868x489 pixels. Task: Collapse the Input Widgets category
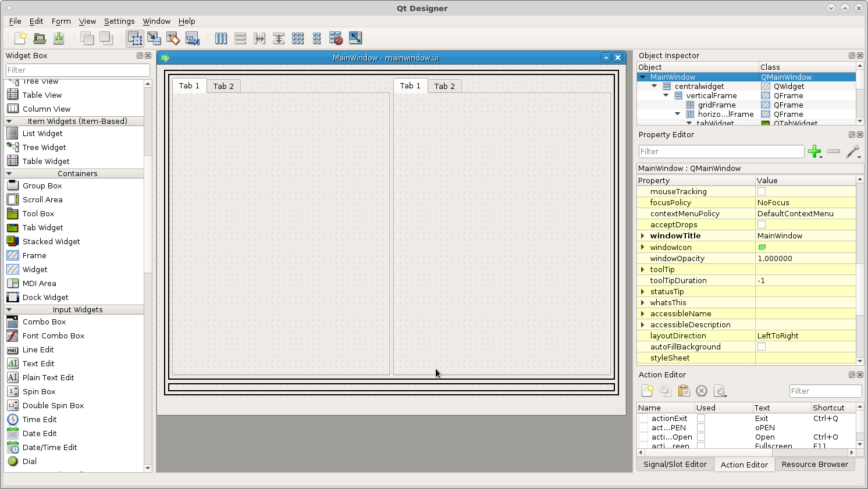click(x=9, y=309)
